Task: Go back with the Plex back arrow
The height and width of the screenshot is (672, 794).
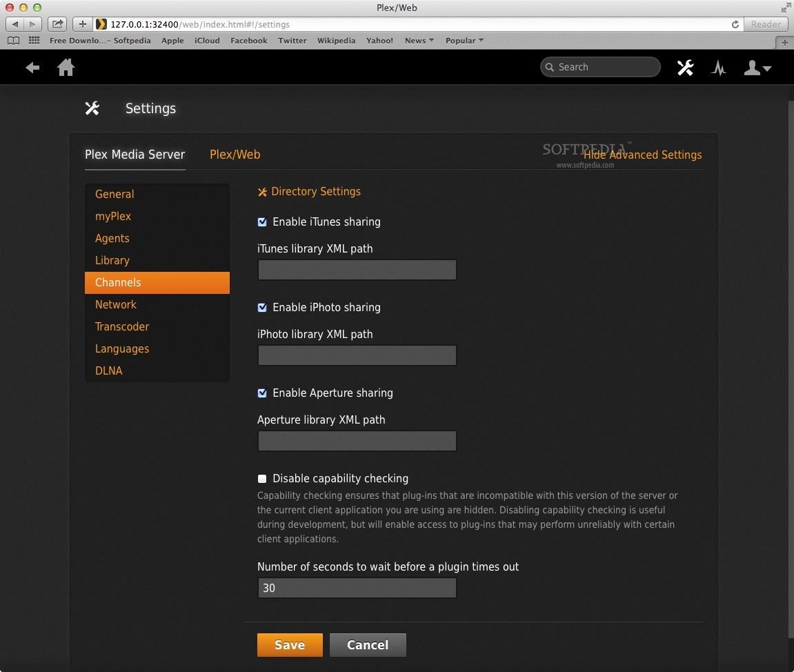Action: (32, 68)
